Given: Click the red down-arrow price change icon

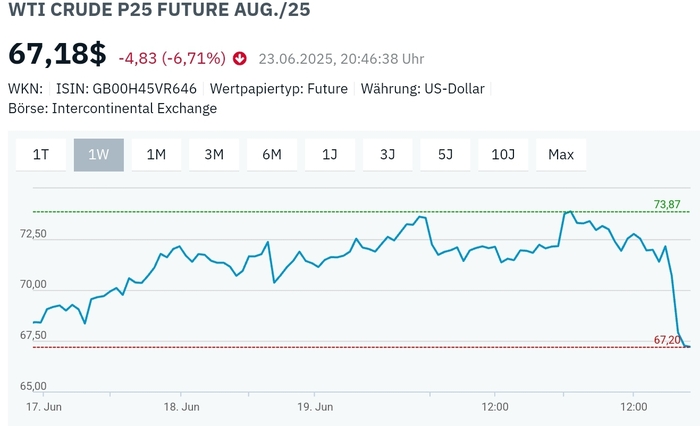Looking at the screenshot, I should click(240, 58).
